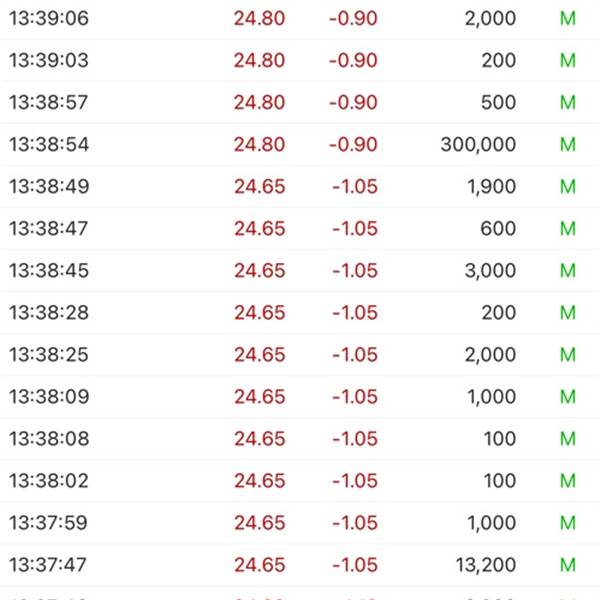This screenshot has width=600, height=600.
Task: Tap the 3,000 volume at 13:38:45
Action: 491,271
